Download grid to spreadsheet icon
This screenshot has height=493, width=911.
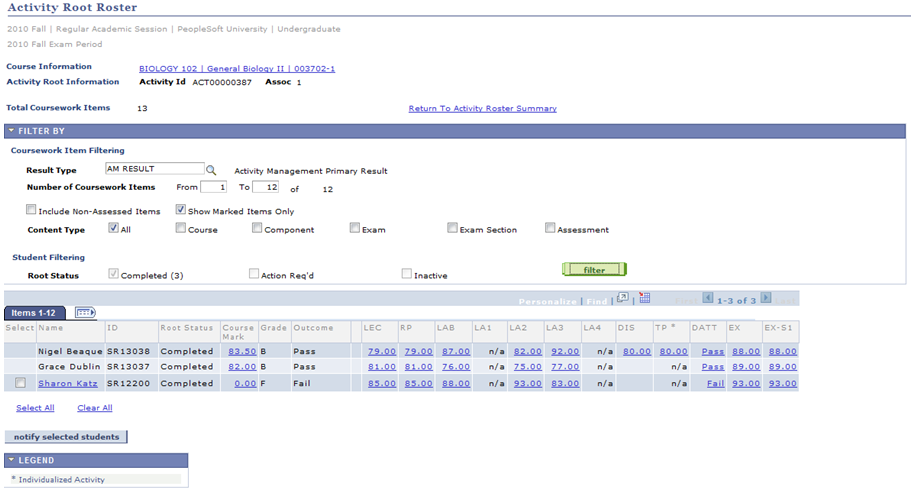coord(644,298)
